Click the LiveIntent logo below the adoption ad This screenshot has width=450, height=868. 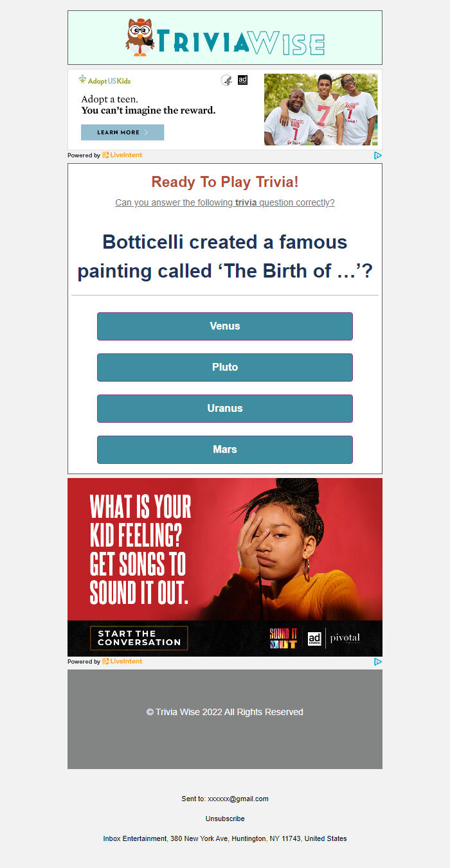(x=122, y=155)
